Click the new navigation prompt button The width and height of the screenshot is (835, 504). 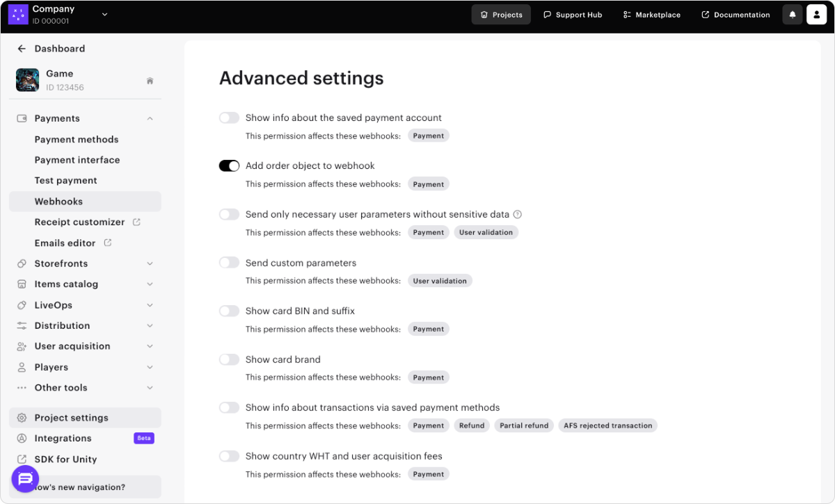point(85,487)
